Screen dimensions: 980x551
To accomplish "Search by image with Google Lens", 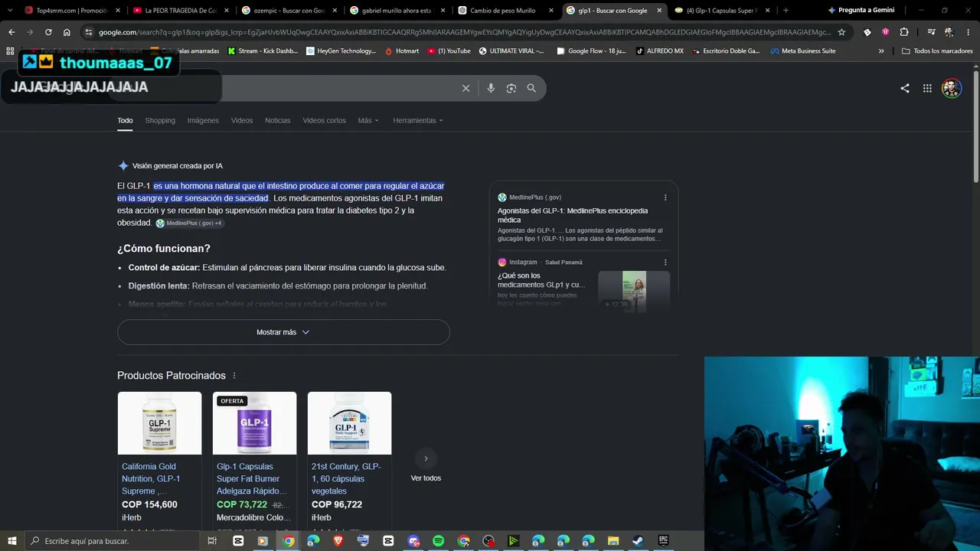I will 511,88.
